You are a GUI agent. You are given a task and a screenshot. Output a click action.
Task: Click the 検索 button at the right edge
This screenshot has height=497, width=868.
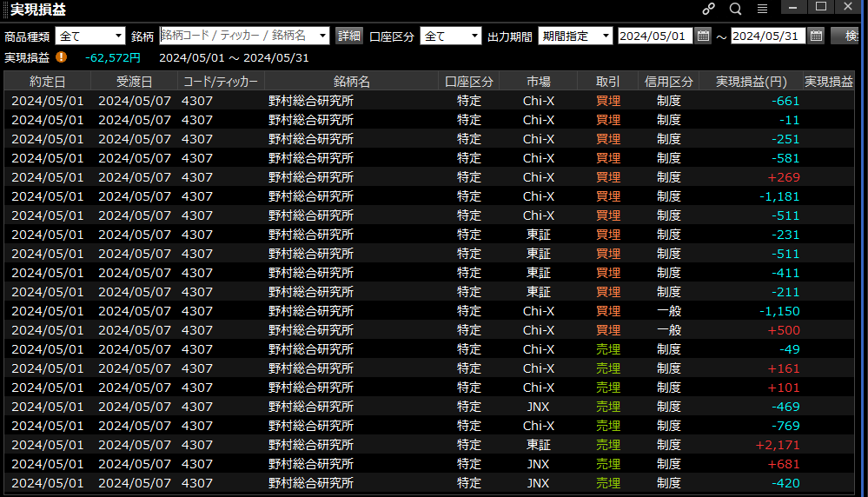(846, 36)
